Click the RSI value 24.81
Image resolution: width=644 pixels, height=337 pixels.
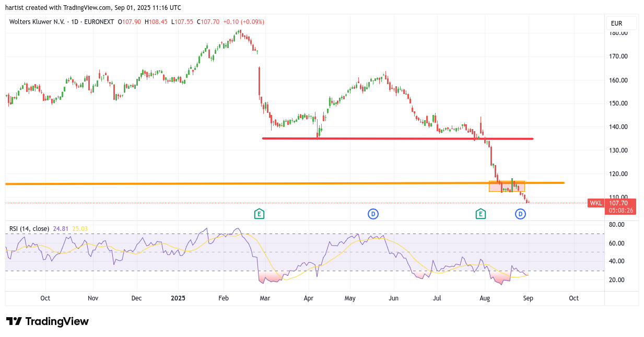tap(61, 229)
